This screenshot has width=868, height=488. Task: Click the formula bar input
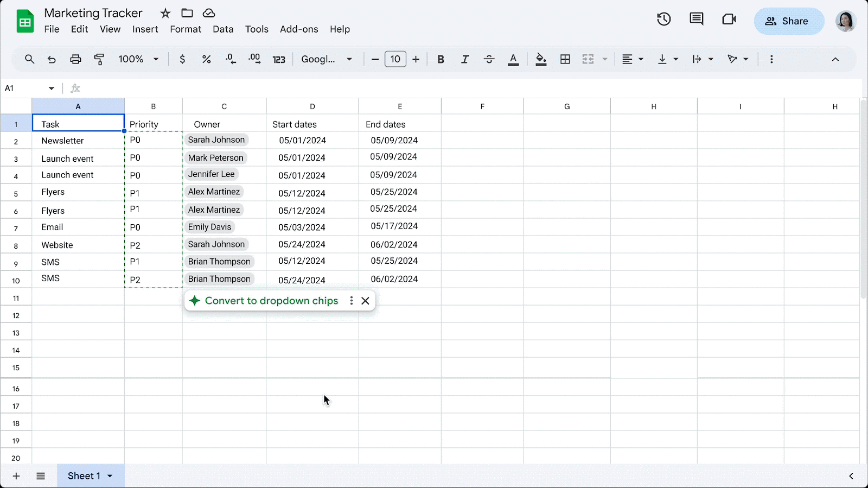(467, 88)
